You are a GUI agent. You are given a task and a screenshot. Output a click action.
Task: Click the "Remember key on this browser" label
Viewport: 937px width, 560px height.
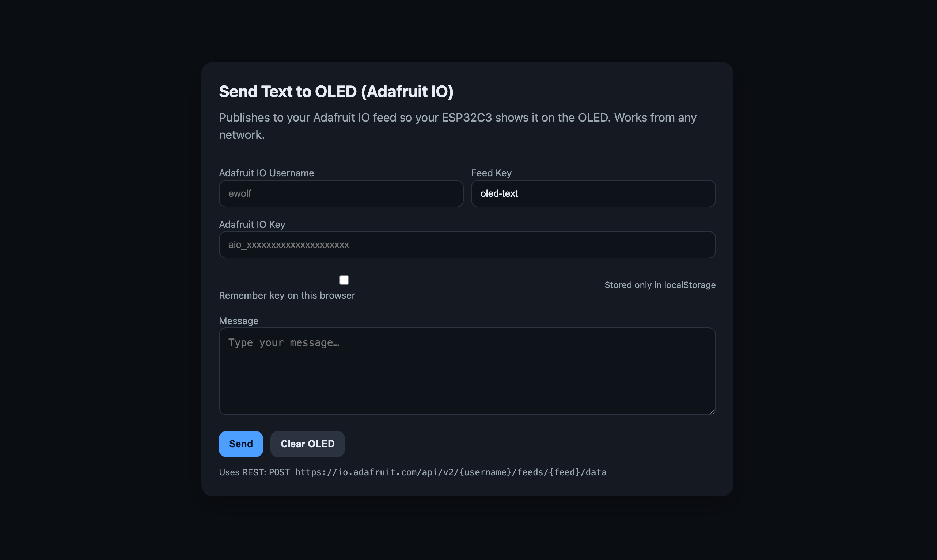click(x=287, y=295)
